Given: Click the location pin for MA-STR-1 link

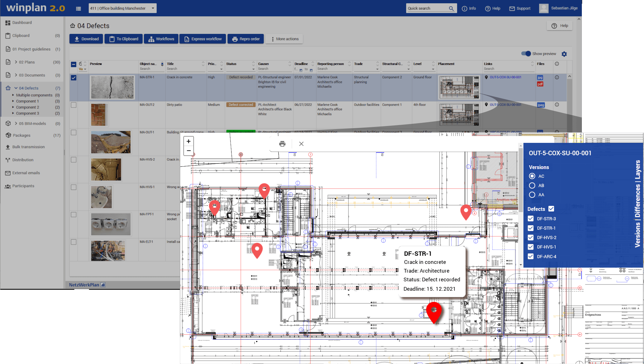Looking at the screenshot, I should [486, 77].
